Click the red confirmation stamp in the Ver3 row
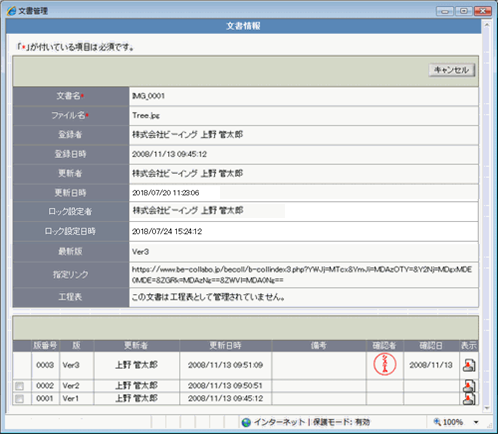This screenshot has height=435, width=498. click(x=385, y=364)
